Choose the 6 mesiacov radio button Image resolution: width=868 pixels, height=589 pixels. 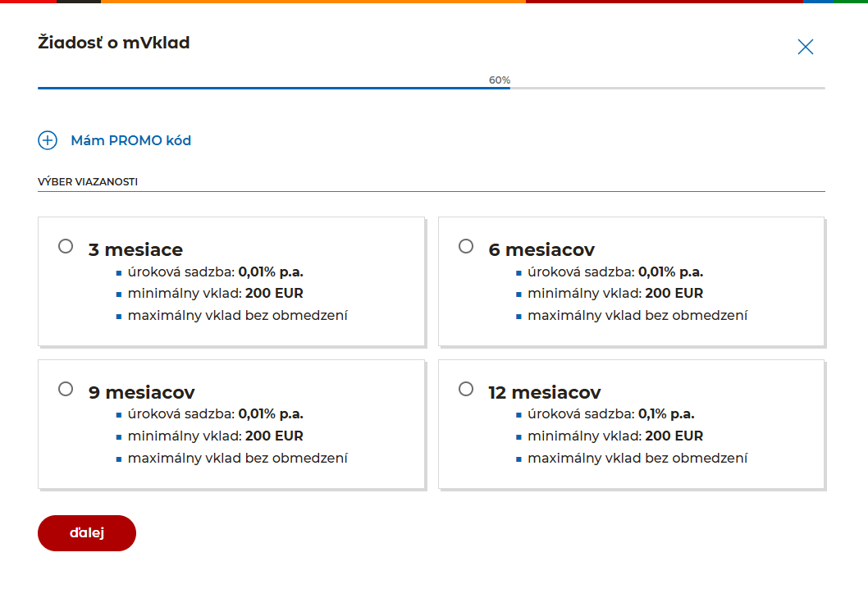(466, 246)
